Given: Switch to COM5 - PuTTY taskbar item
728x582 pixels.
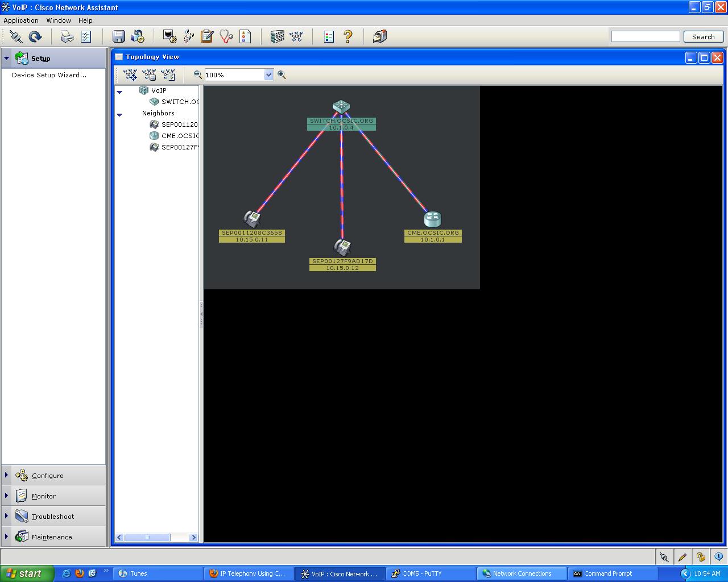Looking at the screenshot, I should click(431, 573).
